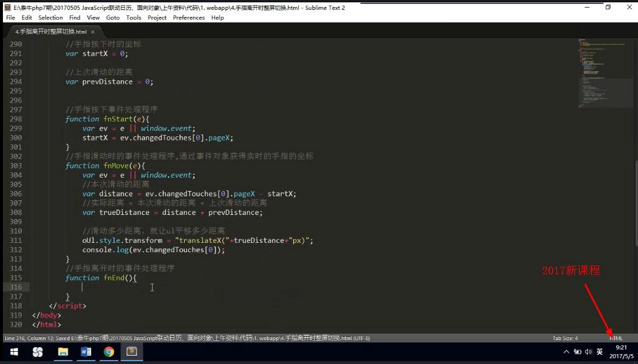This screenshot has width=638, height=364.
Task: Open the Sublime Text taskbar icon
Action: click(x=131, y=352)
